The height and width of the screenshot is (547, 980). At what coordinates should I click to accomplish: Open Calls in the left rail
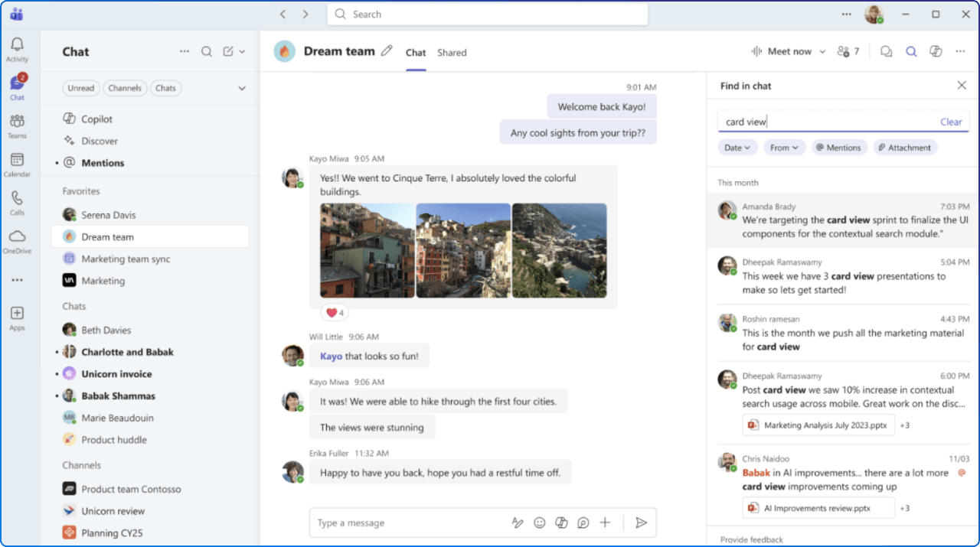pyautogui.click(x=17, y=202)
